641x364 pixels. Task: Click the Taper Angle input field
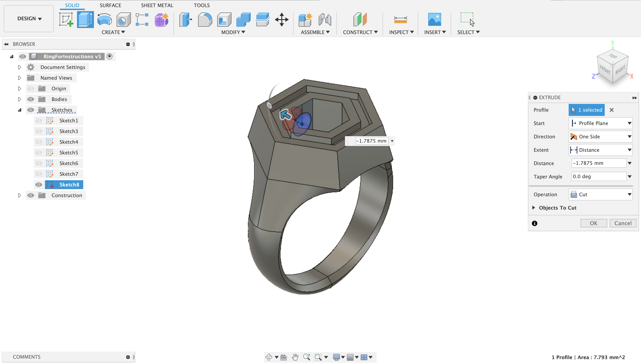pos(598,176)
